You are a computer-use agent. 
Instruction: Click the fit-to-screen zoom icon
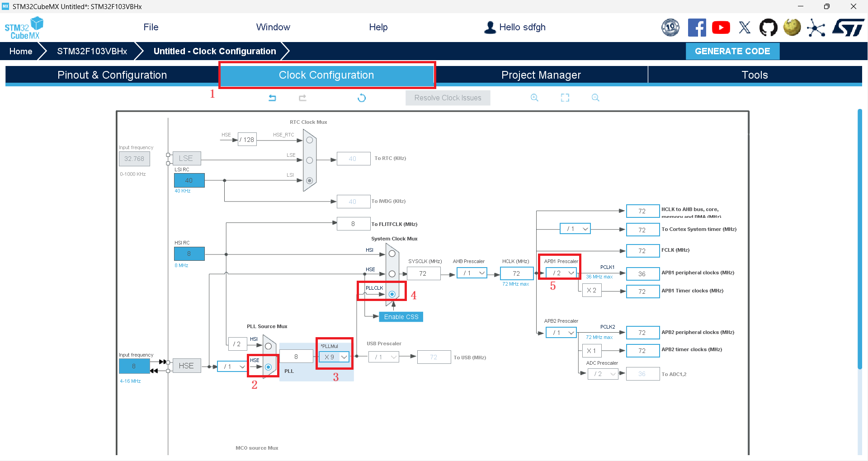(565, 98)
